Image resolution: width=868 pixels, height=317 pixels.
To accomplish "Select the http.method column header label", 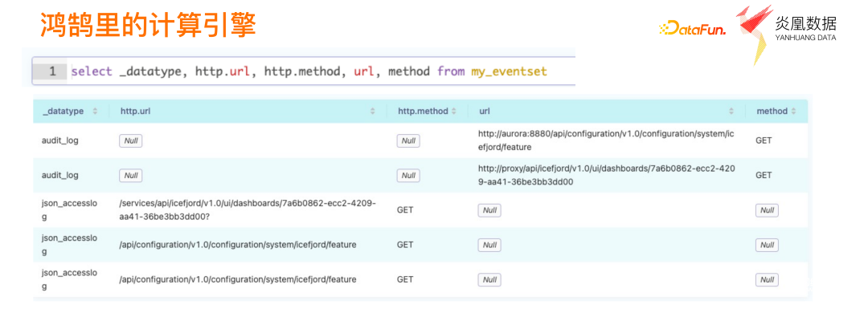I will click(423, 112).
